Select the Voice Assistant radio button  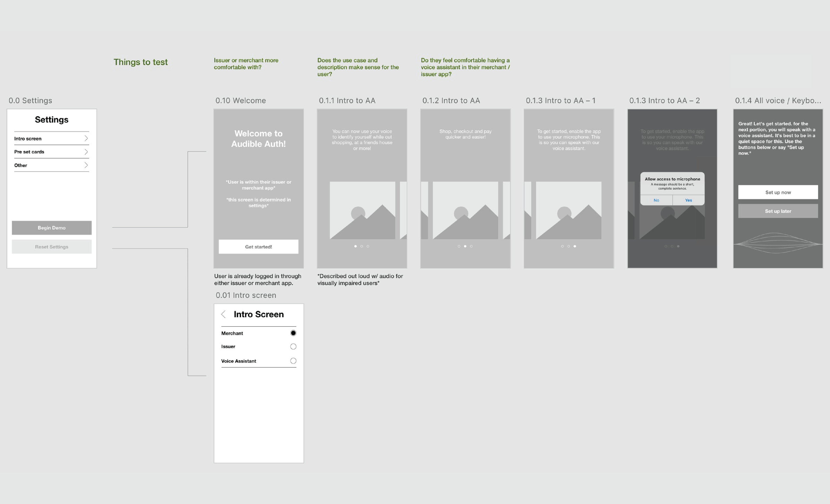coord(293,361)
